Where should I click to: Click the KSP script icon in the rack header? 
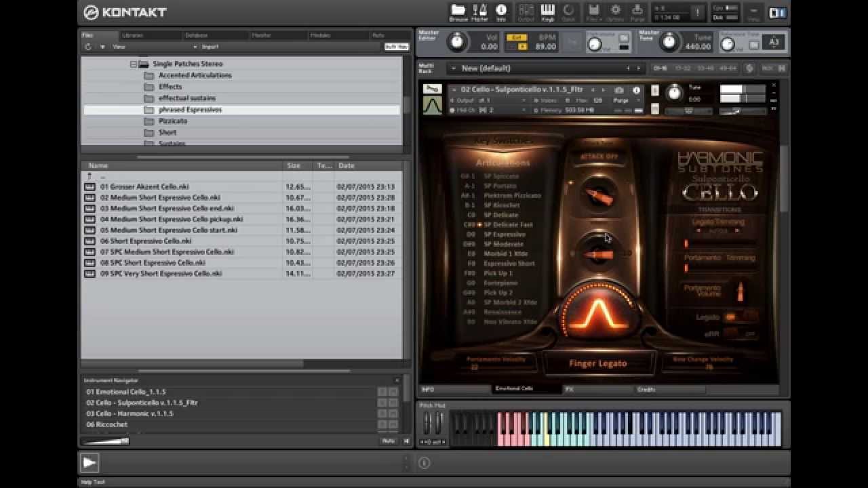[749, 68]
